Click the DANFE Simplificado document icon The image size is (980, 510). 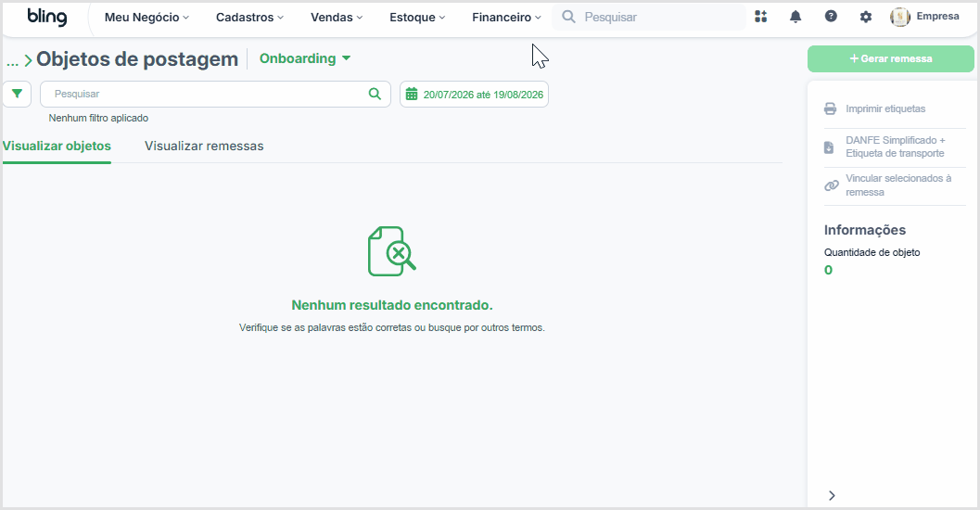coord(829,147)
